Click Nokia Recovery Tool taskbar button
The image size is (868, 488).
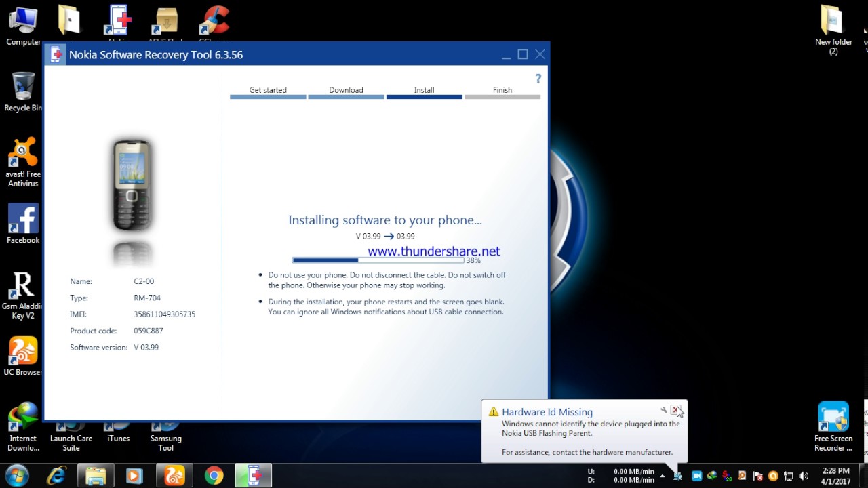click(254, 476)
